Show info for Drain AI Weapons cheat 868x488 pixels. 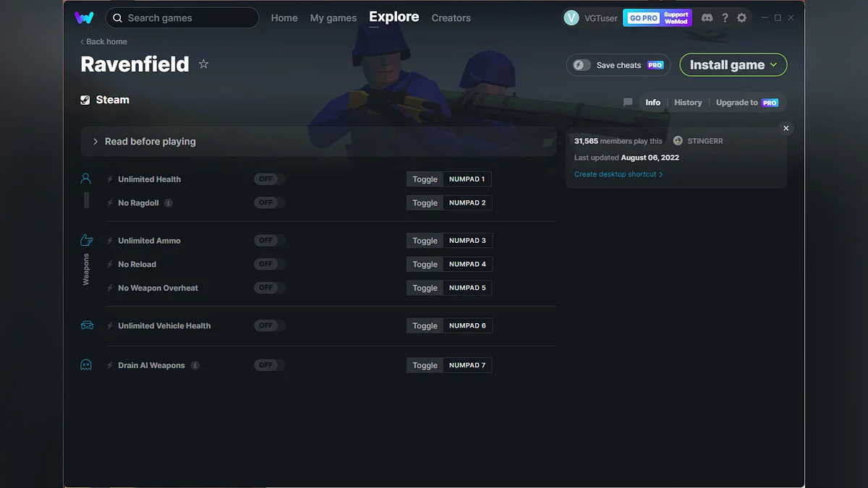pyautogui.click(x=195, y=366)
